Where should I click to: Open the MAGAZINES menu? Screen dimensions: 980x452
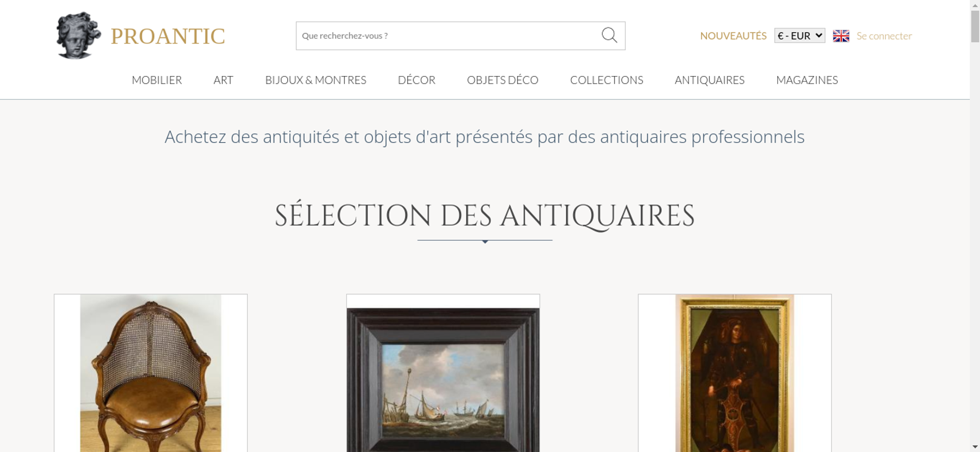pyautogui.click(x=807, y=80)
